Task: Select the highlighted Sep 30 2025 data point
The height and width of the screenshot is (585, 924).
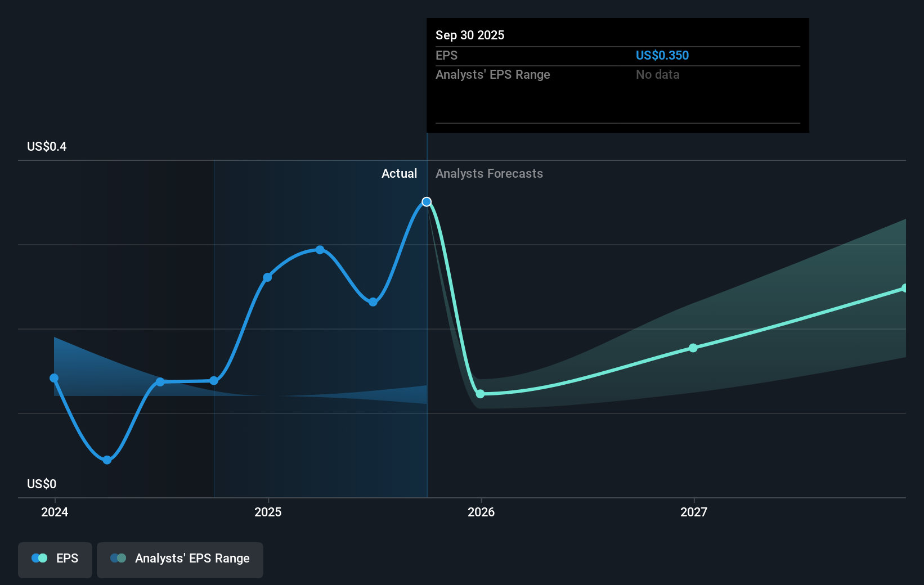Action: (426, 201)
